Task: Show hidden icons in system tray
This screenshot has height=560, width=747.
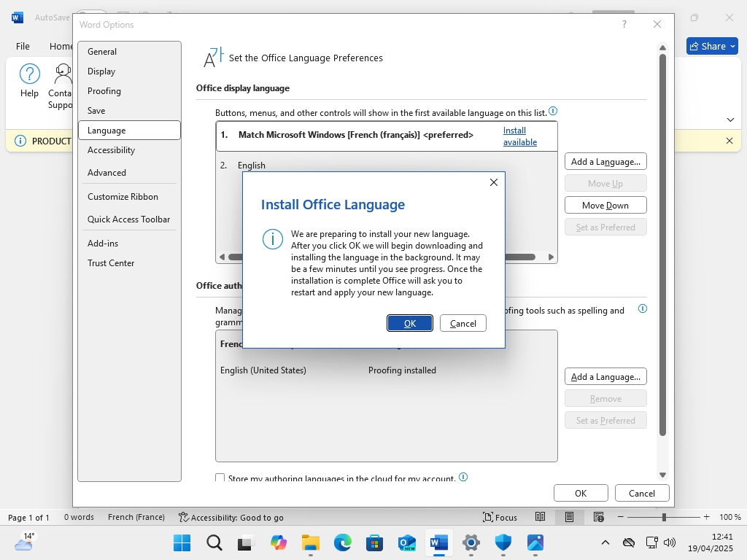Action: click(605, 542)
